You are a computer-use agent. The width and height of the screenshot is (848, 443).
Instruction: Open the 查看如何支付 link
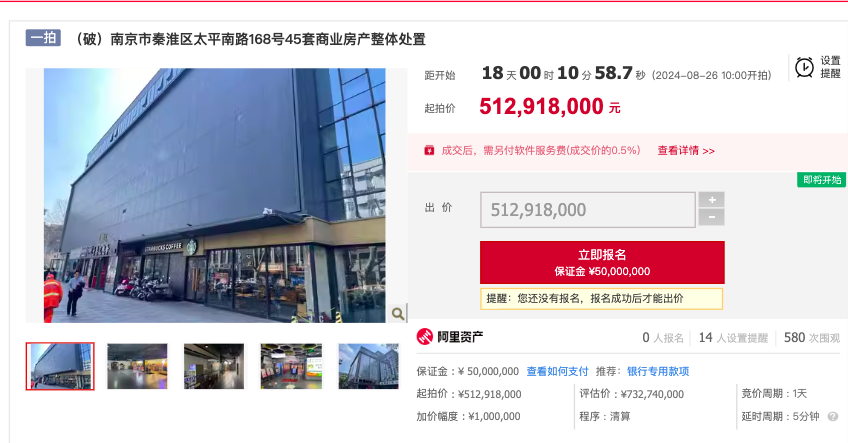click(557, 372)
